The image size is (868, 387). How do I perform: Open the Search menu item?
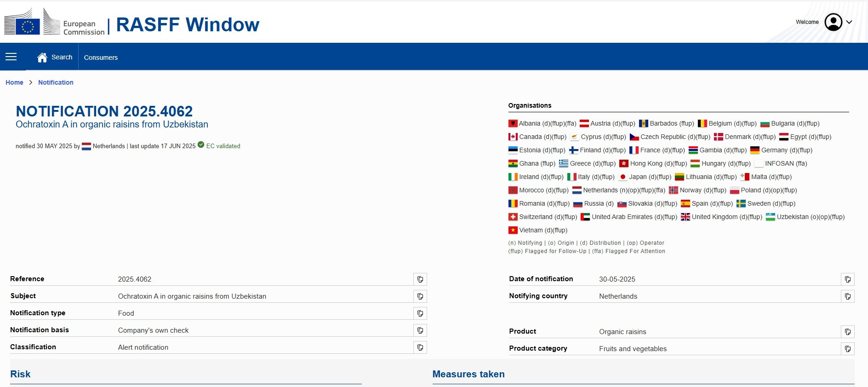[x=62, y=57]
